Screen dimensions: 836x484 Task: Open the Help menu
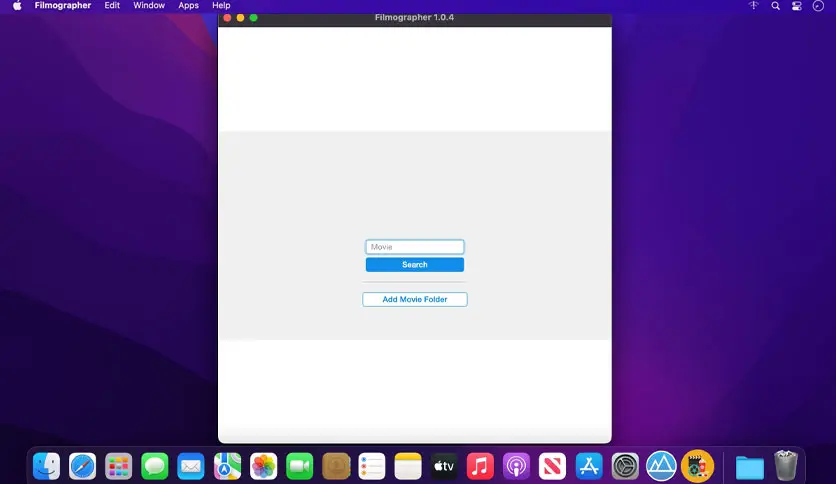[221, 5]
